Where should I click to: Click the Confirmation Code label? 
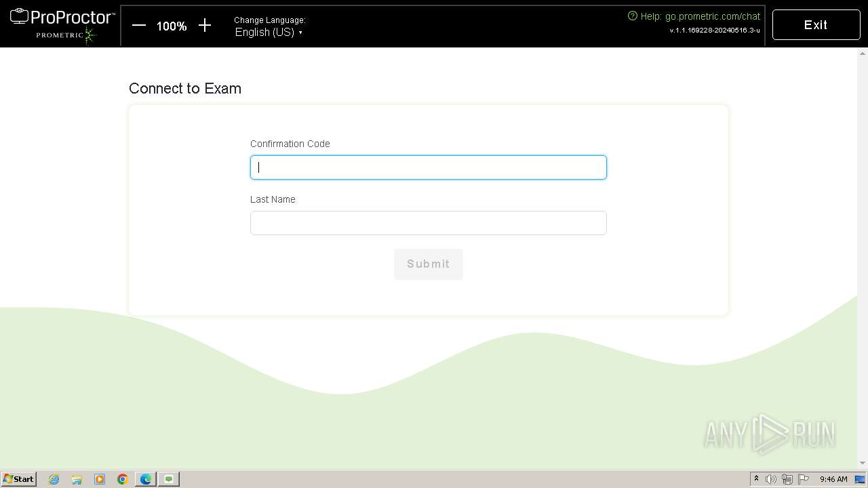[290, 144]
